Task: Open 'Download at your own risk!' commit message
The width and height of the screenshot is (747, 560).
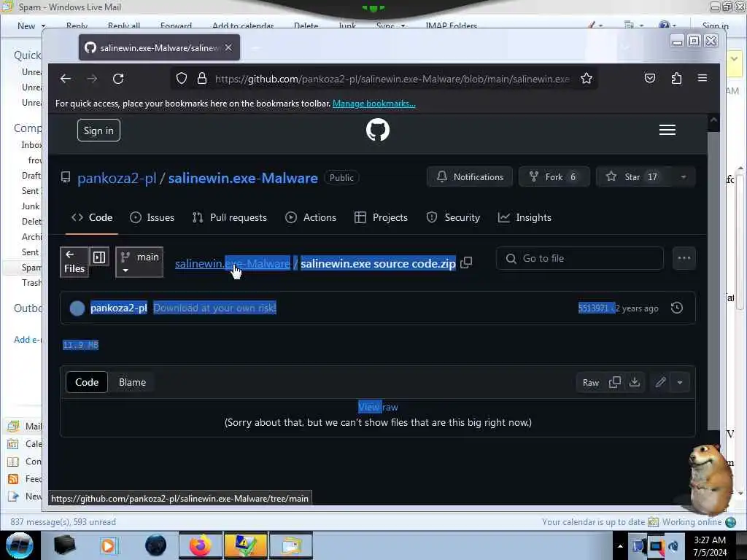Action: (214, 308)
